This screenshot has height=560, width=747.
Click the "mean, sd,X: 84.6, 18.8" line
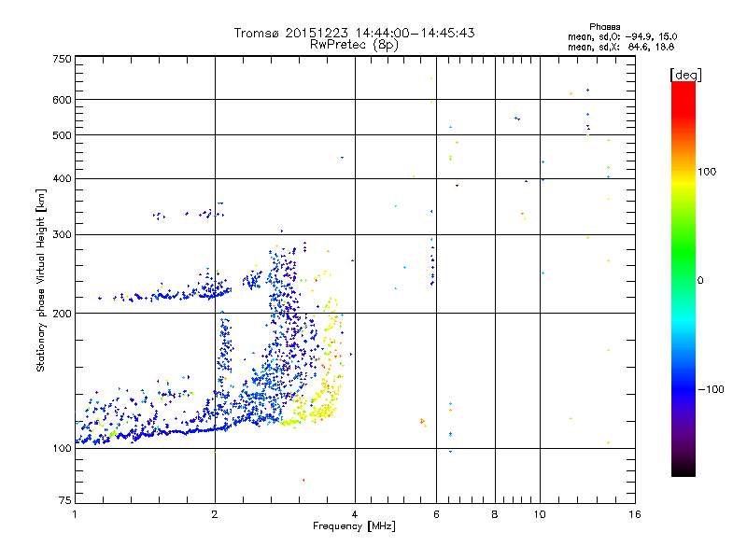621,47
